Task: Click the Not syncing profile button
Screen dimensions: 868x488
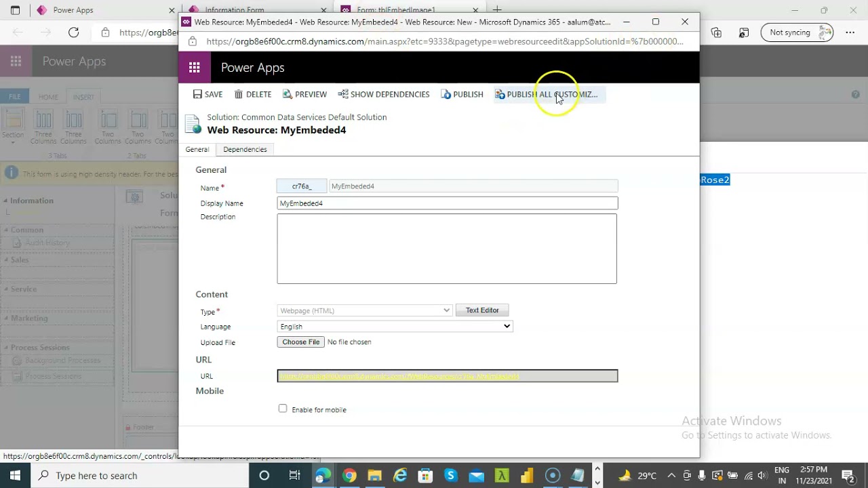Action: click(x=797, y=33)
